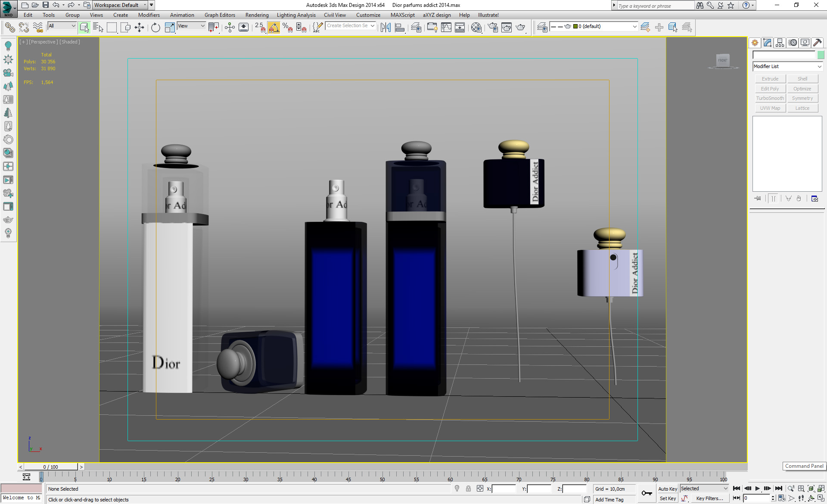827x504 pixels.
Task: Click the ViewCube Front face
Action: point(723,60)
